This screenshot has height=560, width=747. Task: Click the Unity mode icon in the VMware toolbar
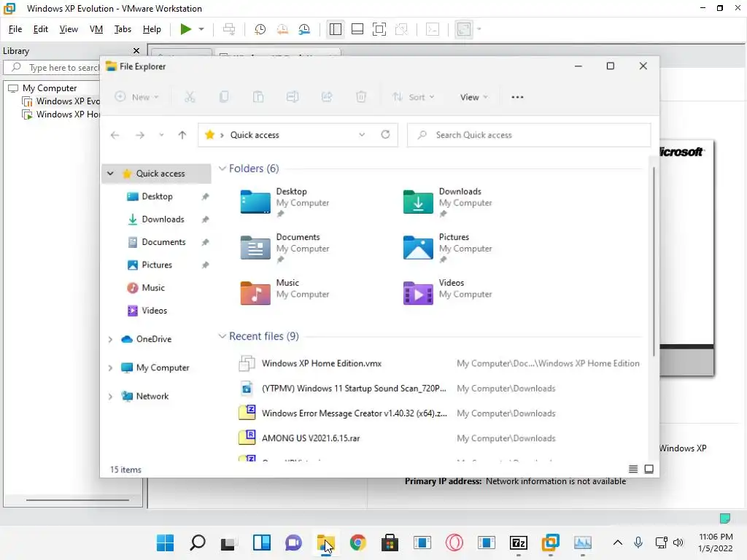pyautogui.click(x=402, y=29)
